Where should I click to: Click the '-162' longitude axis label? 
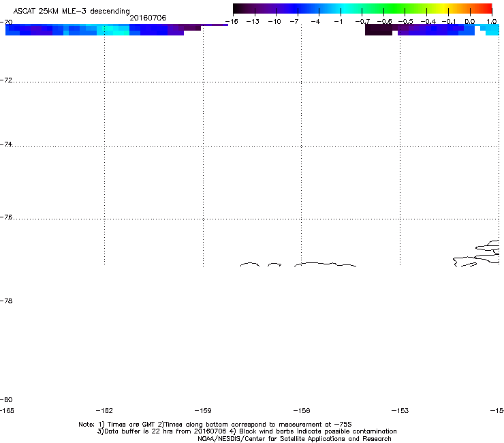click(104, 410)
